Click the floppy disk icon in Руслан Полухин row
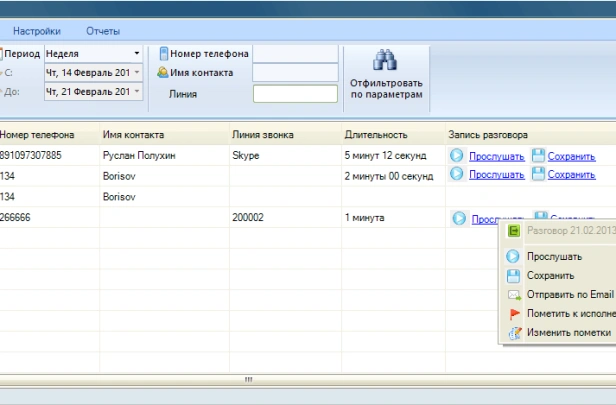616x405 pixels. click(x=539, y=156)
